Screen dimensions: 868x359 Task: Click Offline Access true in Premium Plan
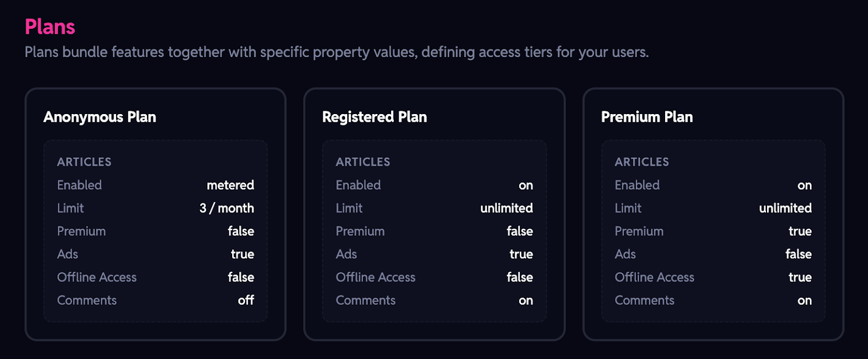tap(800, 278)
